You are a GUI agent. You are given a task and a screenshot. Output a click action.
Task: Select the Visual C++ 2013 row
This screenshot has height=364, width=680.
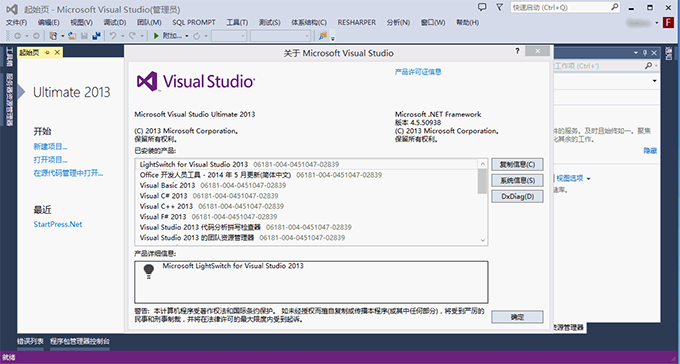(x=307, y=206)
